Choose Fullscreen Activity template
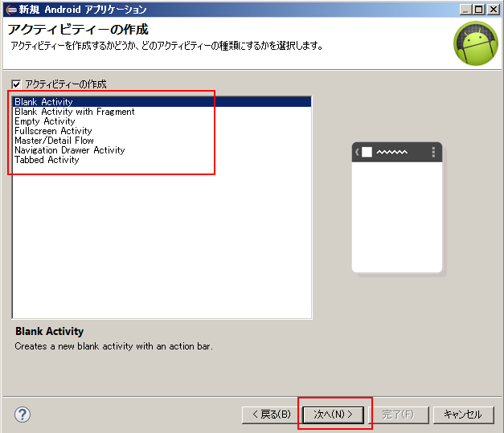Image resolution: width=504 pixels, height=433 pixels. pyautogui.click(x=162, y=131)
